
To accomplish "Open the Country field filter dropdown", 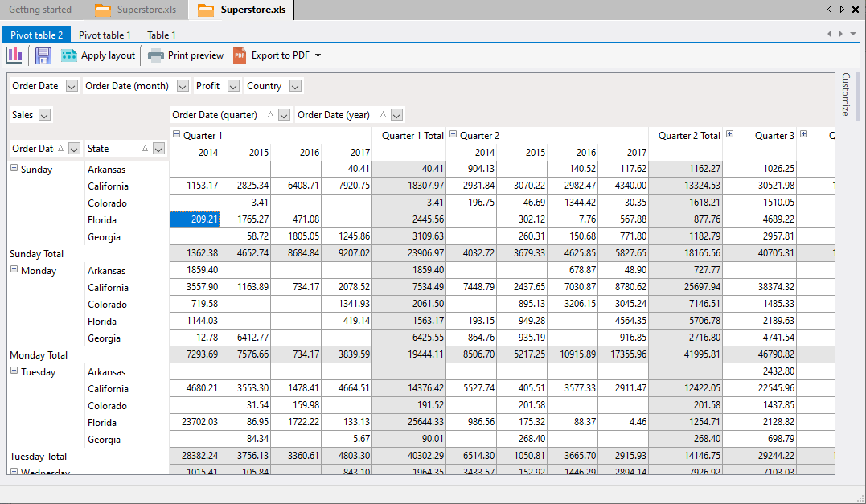I will [295, 86].
